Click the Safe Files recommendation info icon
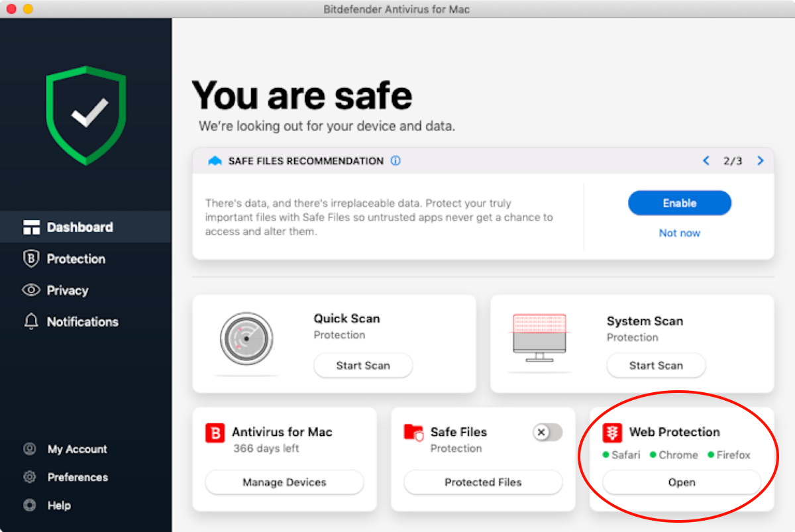The height and width of the screenshot is (532, 795). [x=396, y=161]
